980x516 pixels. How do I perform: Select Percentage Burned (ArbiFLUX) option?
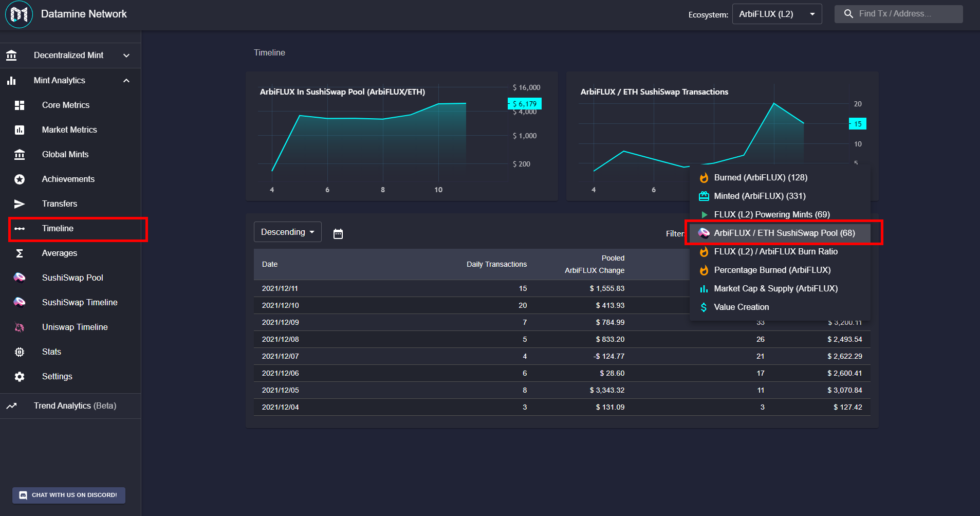(780, 270)
